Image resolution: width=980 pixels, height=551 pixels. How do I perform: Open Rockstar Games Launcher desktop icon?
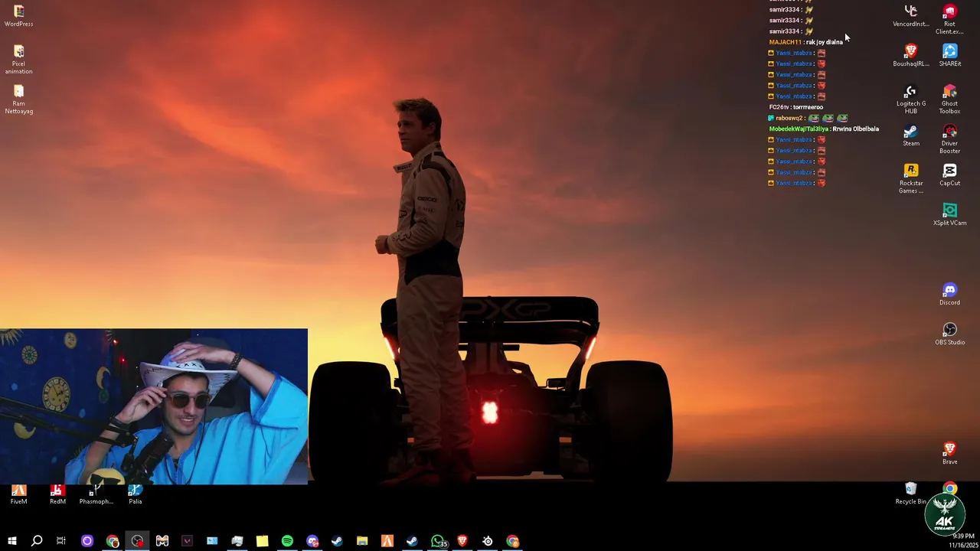click(x=911, y=179)
